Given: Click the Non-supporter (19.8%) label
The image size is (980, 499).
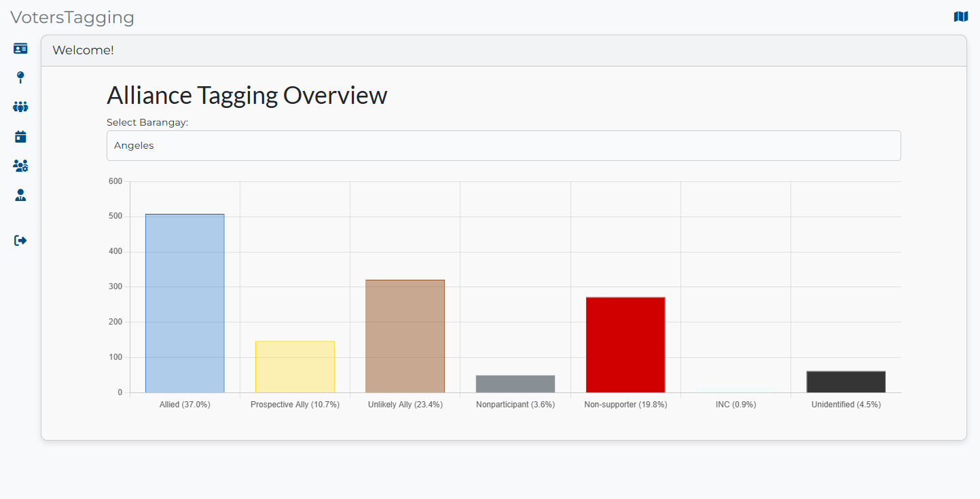Looking at the screenshot, I should click(x=625, y=405).
